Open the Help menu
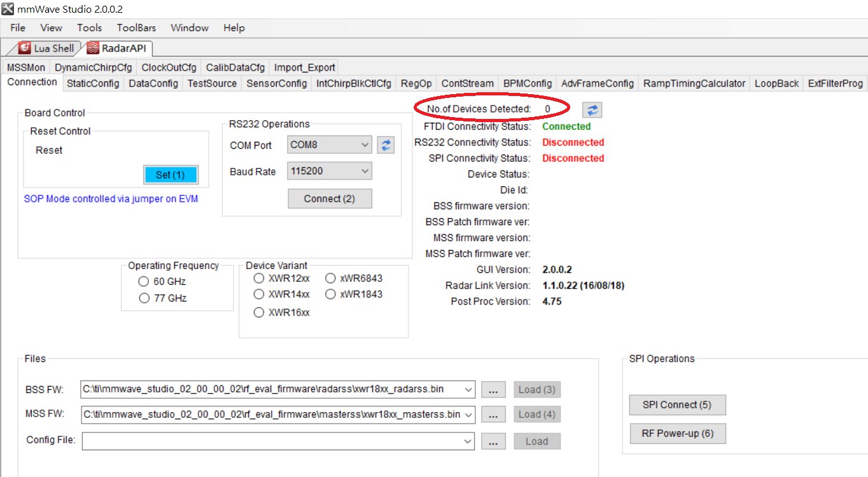 click(x=234, y=28)
